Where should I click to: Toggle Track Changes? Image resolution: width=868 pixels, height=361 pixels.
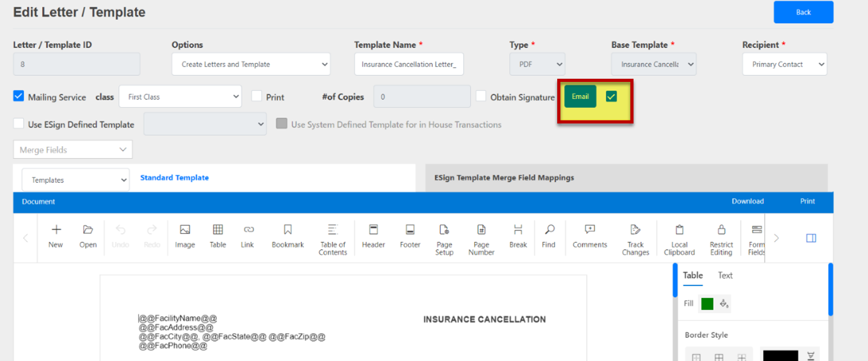coord(635,239)
